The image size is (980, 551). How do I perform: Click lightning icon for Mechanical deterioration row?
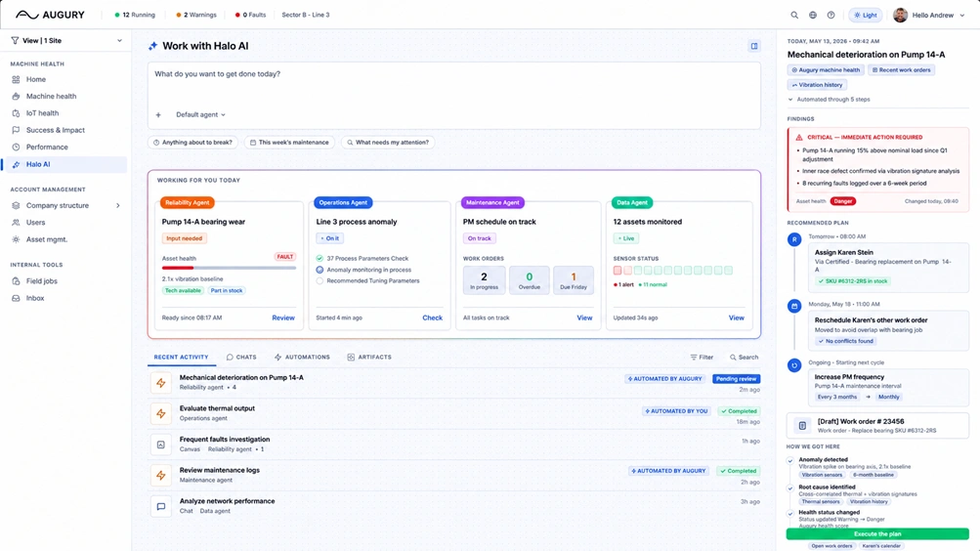pyautogui.click(x=160, y=383)
